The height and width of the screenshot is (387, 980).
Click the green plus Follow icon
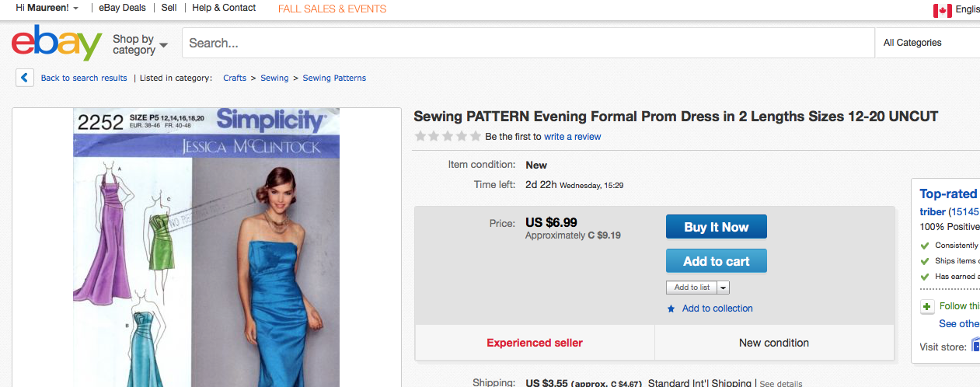tap(927, 306)
